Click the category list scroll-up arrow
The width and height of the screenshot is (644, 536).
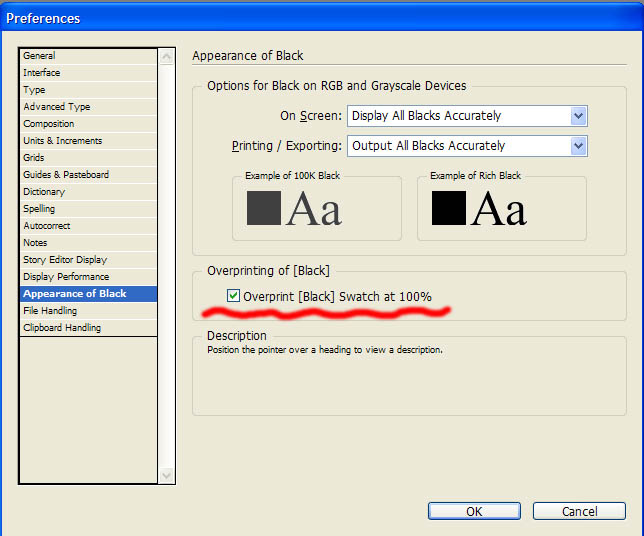click(166, 57)
